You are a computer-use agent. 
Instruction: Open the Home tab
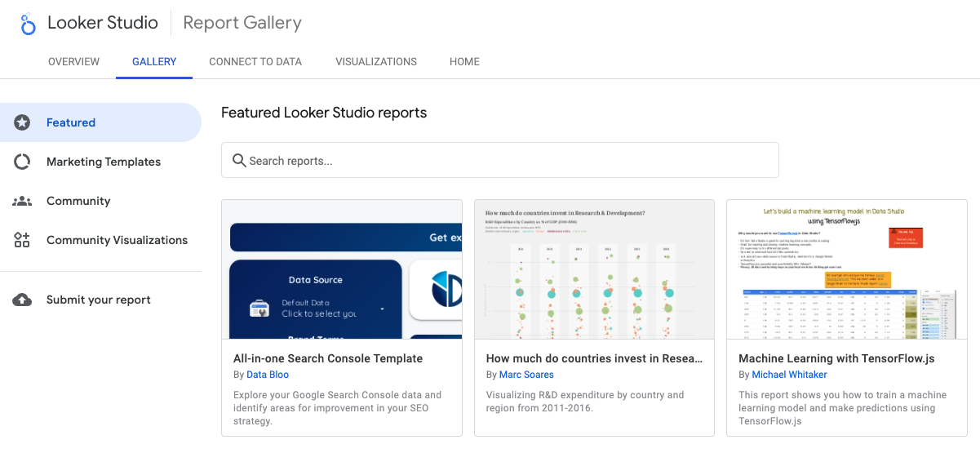(x=464, y=62)
